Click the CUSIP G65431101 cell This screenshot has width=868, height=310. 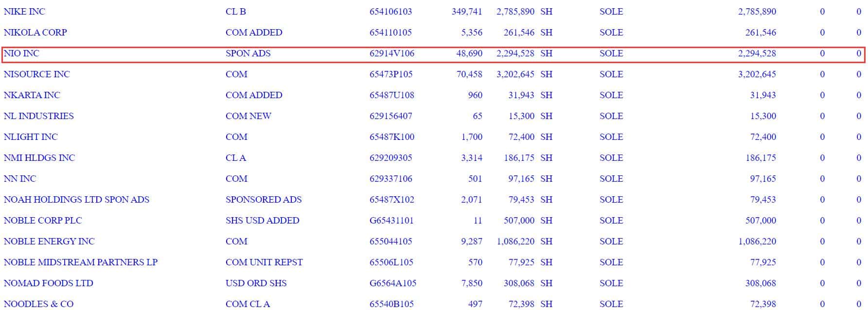[391, 221]
